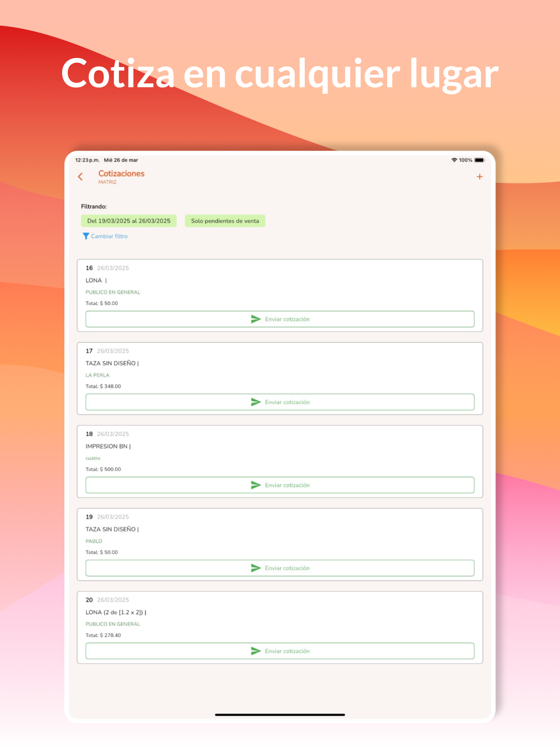Click 'LONA (2 de [1.2 x 2]) |' item text
The width and height of the screenshot is (560, 747).
(116, 612)
